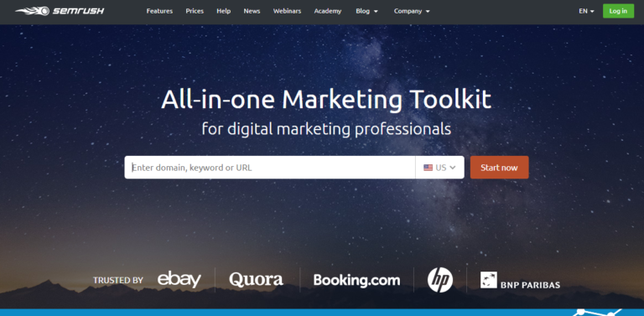Click the US flag icon
The image size is (644, 316).
(x=428, y=168)
